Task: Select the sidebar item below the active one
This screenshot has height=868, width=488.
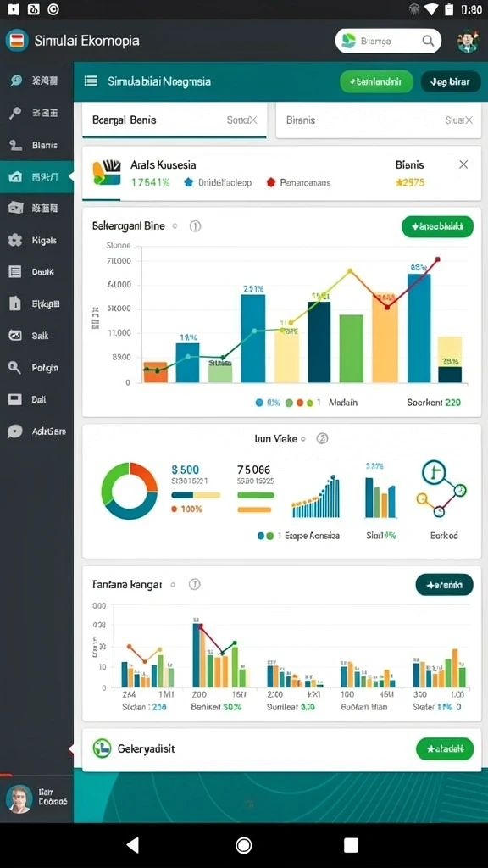Action: (36, 209)
